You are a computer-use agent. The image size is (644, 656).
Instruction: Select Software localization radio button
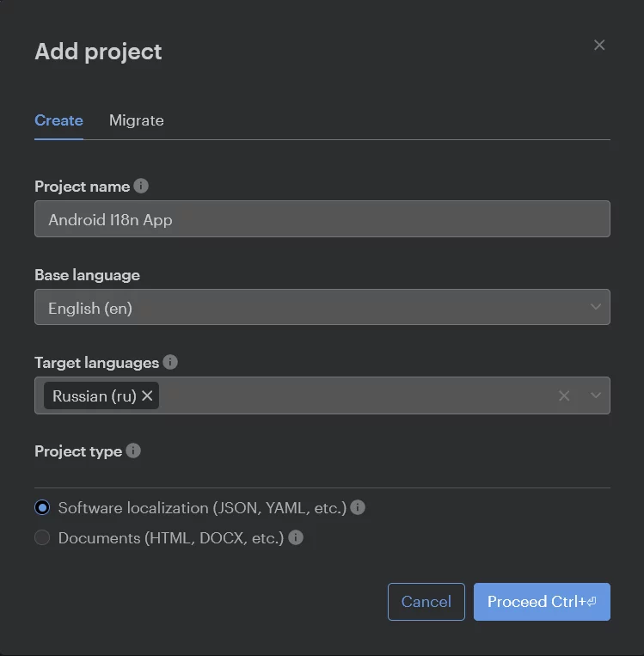click(x=42, y=507)
